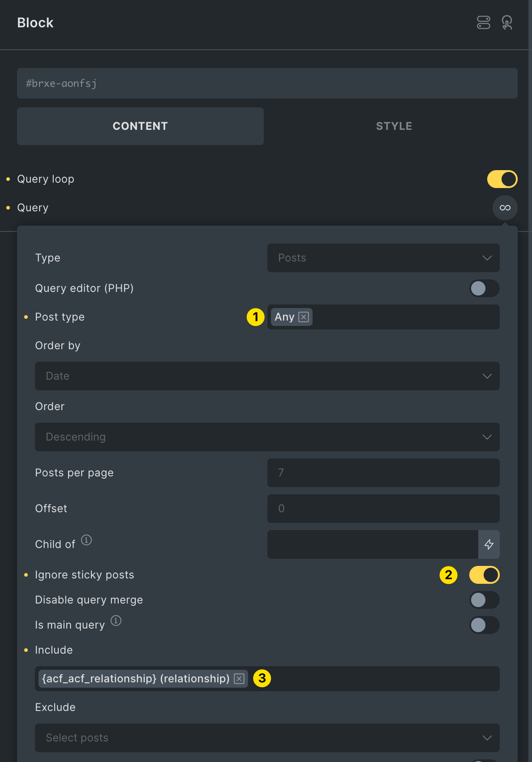Enable the Query editor (PHP) toggle
The height and width of the screenshot is (762, 532).
[485, 288]
